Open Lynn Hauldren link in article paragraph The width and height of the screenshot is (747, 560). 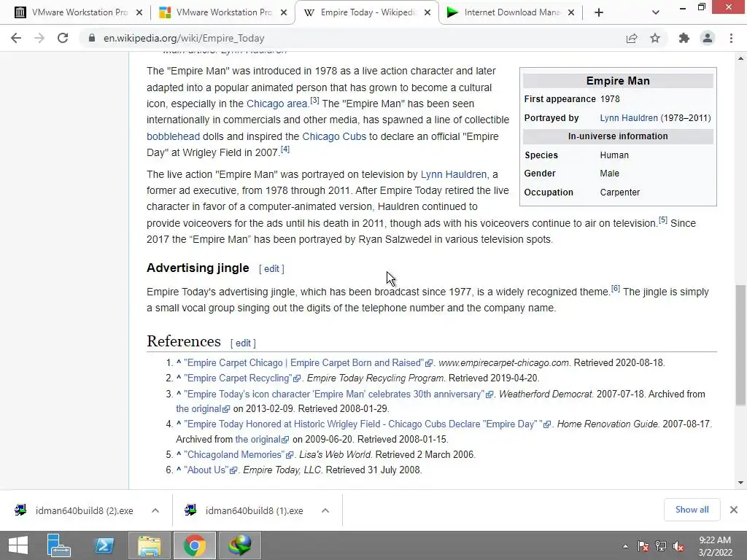tap(454, 174)
